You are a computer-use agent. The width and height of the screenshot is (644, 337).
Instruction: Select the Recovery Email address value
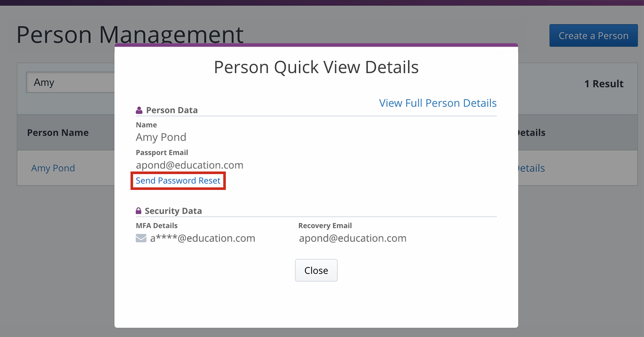(352, 238)
